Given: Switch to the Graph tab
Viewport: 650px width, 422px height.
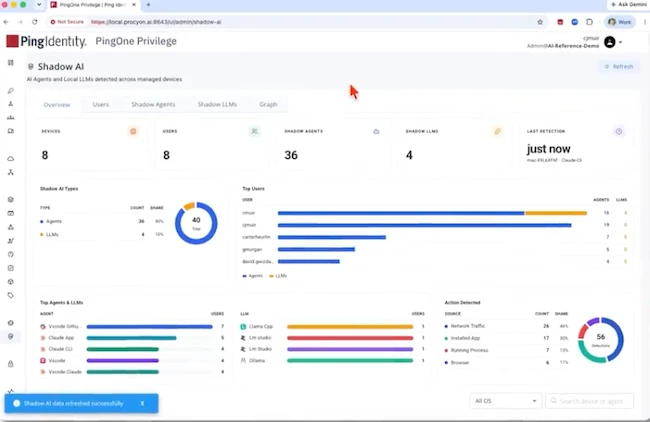Looking at the screenshot, I should coord(268,104).
